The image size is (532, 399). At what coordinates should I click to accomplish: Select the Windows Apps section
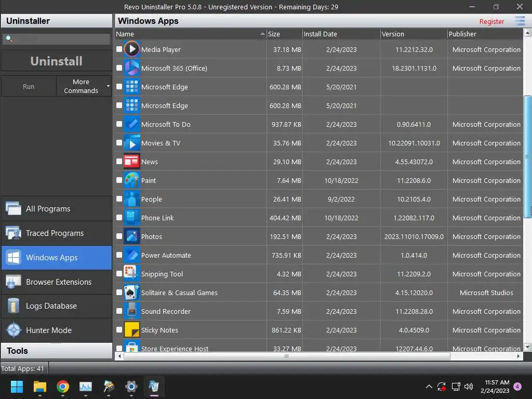tap(57, 258)
